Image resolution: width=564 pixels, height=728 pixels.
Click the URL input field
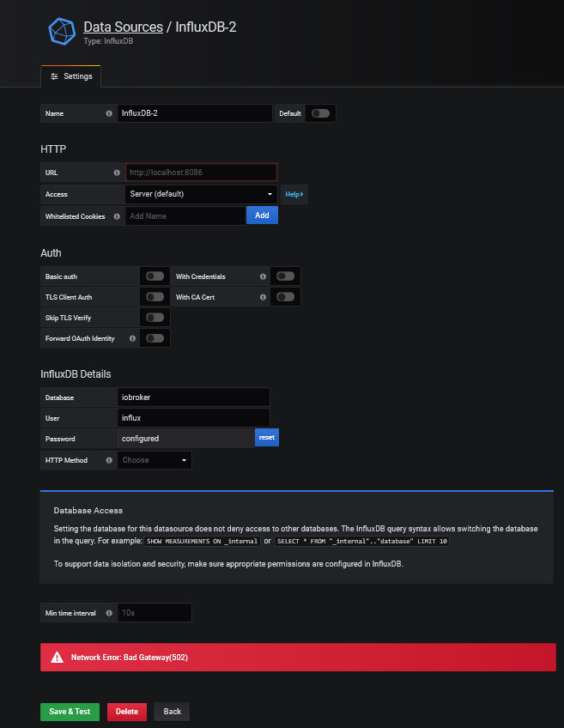202,173
